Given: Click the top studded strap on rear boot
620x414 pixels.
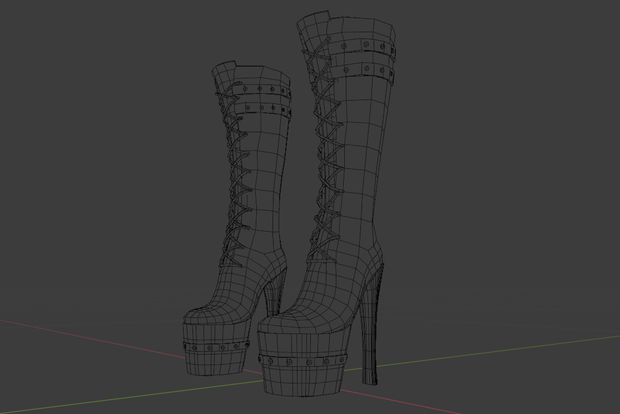Looking at the screenshot, I should 263,90.
